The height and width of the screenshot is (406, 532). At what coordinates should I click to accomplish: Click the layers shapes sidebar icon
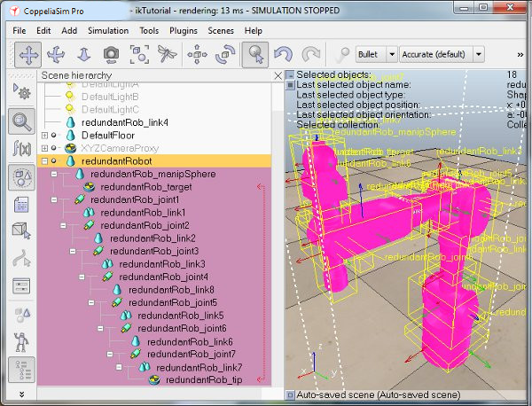pyautogui.click(x=21, y=315)
